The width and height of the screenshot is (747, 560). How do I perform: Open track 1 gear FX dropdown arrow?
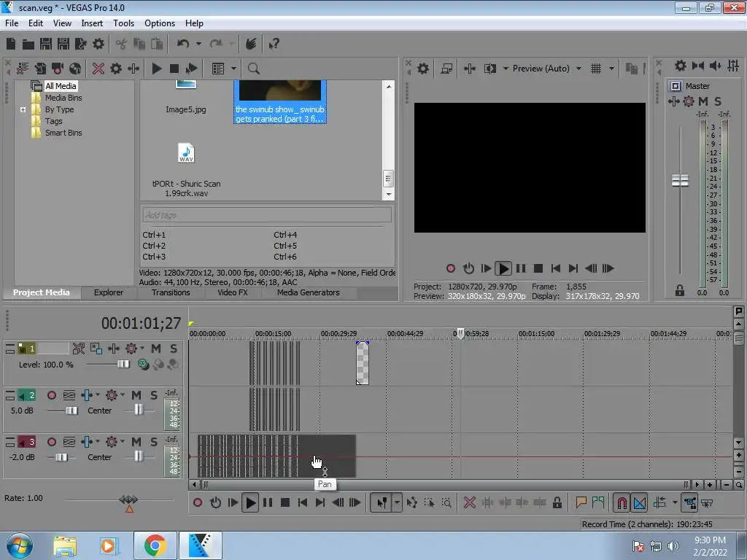142,348
